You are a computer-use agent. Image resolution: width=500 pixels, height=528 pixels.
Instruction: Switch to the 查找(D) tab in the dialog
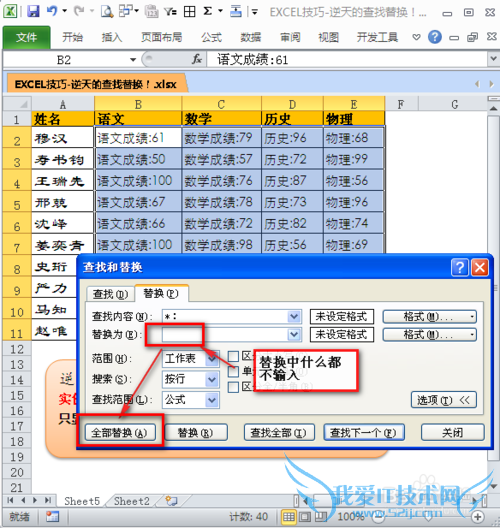point(111,294)
